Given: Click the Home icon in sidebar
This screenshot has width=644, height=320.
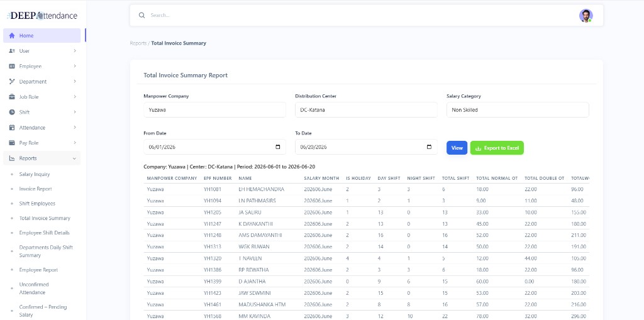Looking at the screenshot, I should pyautogui.click(x=12, y=36).
